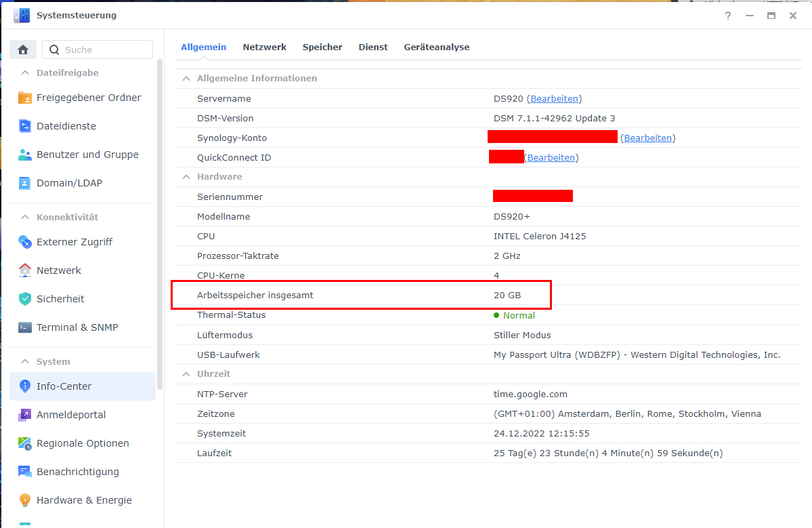
Task: Click the Thermal-Status label
Action: pos(231,315)
